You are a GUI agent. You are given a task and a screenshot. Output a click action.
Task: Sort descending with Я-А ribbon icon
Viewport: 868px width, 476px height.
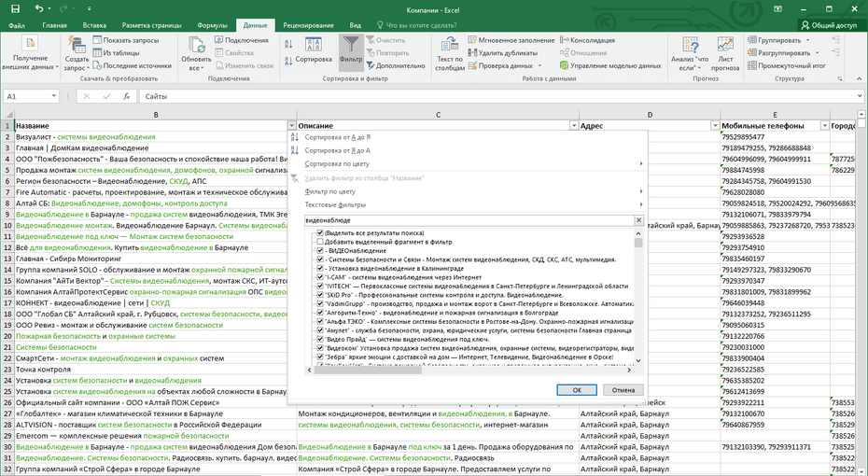click(x=288, y=62)
